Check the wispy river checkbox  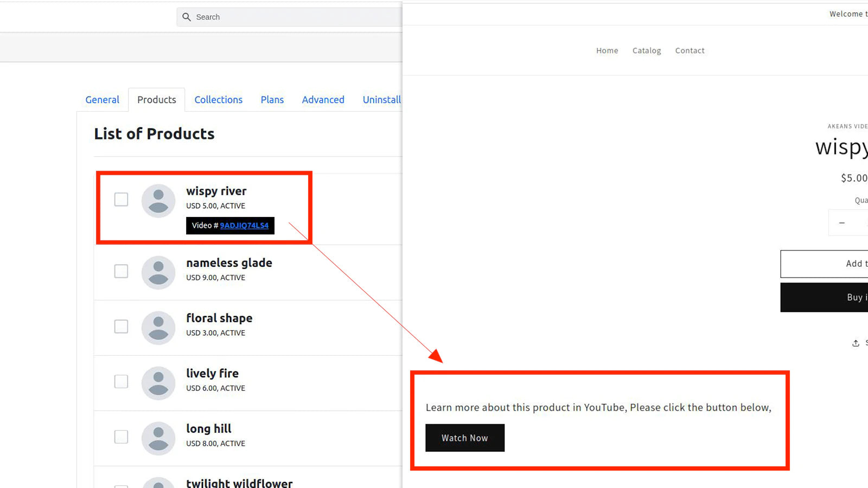tap(121, 200)
